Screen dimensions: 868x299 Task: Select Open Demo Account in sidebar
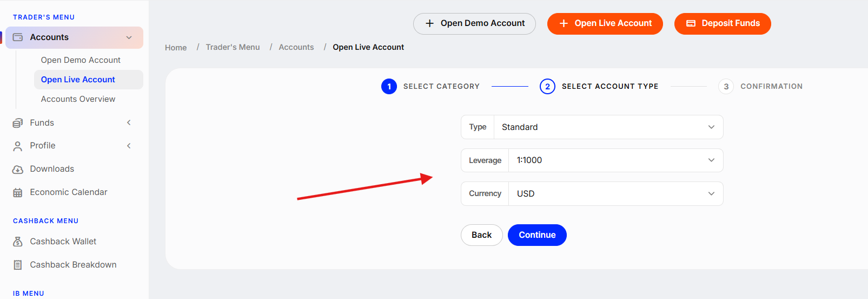tap(81, 60)
